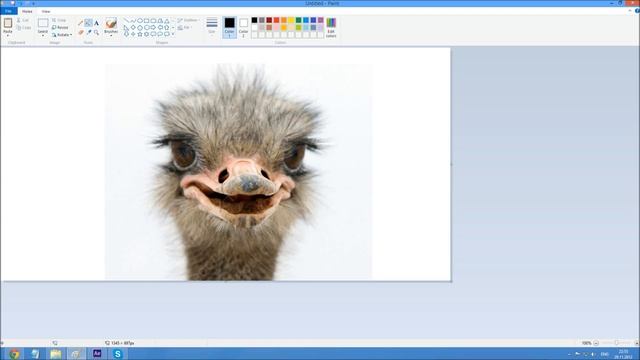Open the line Size dropdown

click(212, 27)
